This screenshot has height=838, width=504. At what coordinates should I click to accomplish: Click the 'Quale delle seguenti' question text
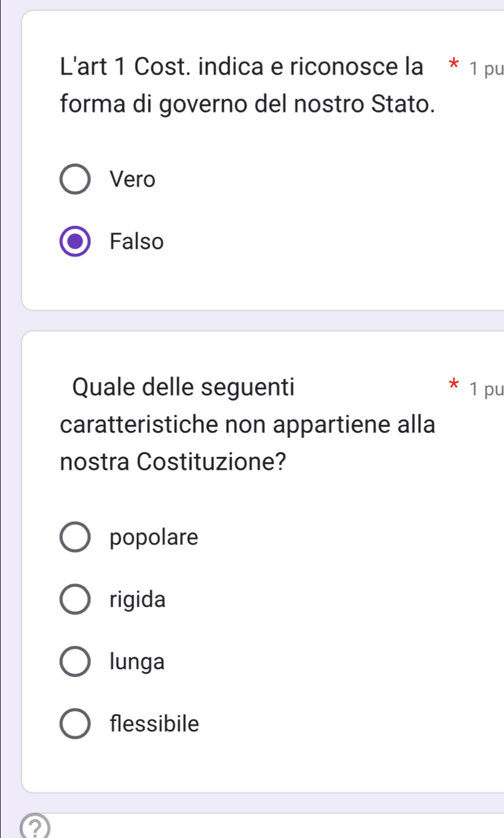[184, 388]
